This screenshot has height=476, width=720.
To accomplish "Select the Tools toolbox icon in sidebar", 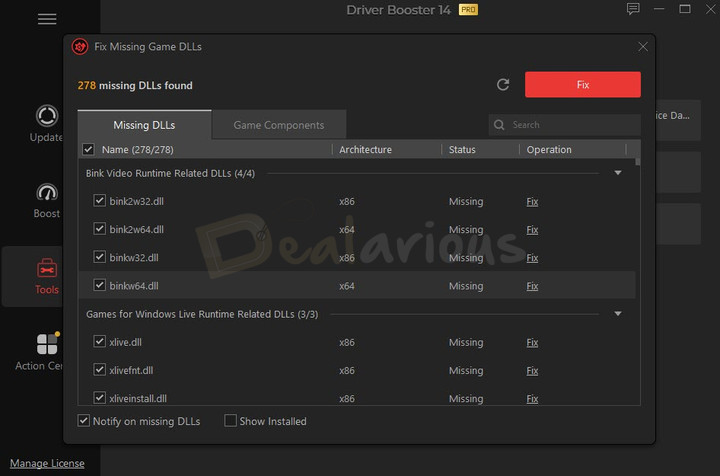I will (x=47, y=269).
